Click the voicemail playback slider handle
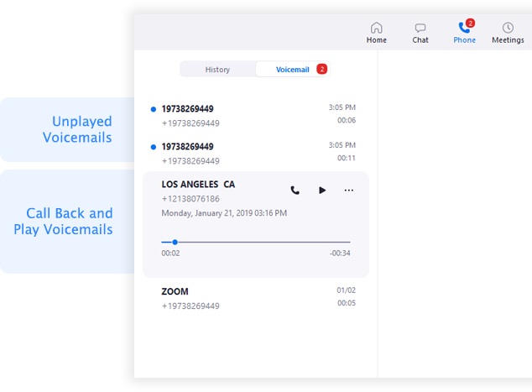This screenshot has height=392, width=532. coord(175,242)
